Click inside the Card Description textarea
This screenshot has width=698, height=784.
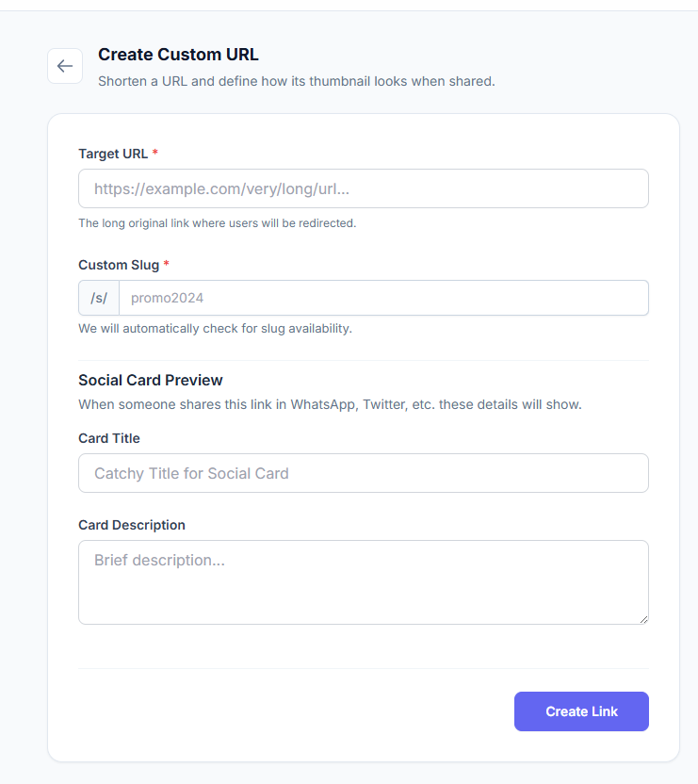363,575
